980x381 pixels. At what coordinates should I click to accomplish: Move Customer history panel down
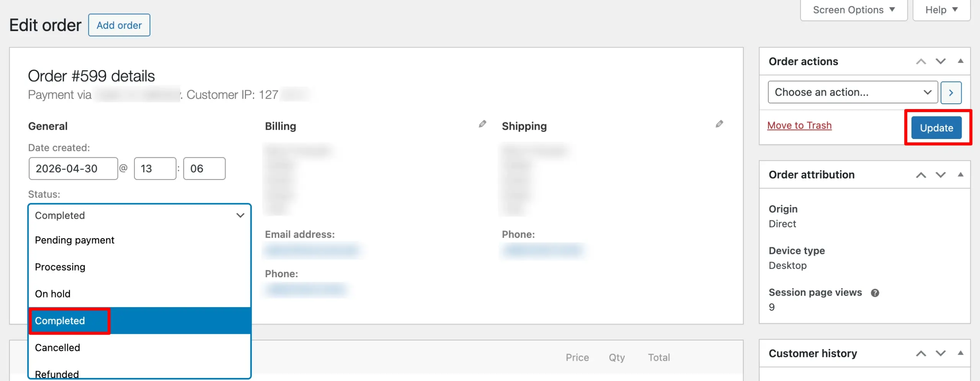tap(941, 353)
